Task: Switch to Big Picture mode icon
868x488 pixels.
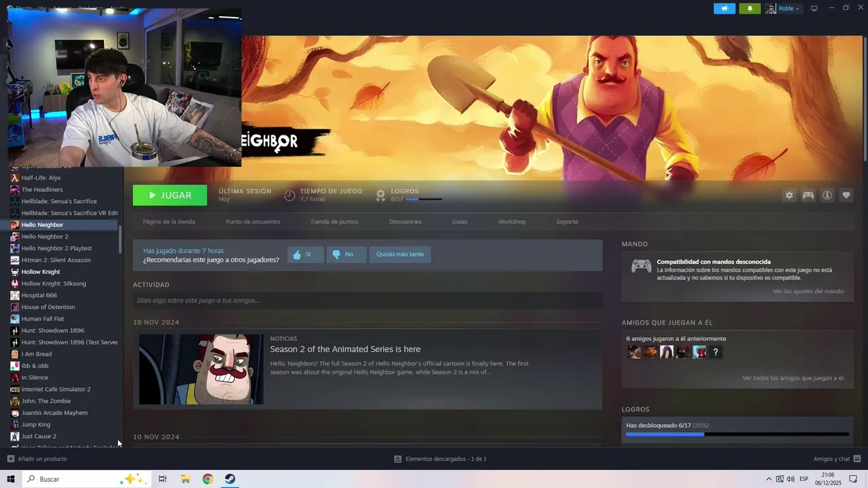Action: tap(814, 8)
